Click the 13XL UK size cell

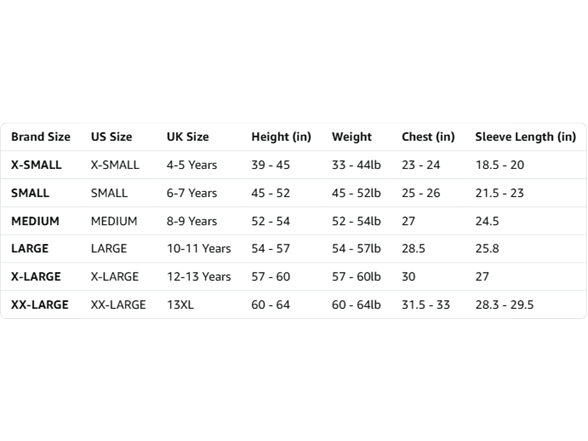pyautogui.click(x=180, y=305)
